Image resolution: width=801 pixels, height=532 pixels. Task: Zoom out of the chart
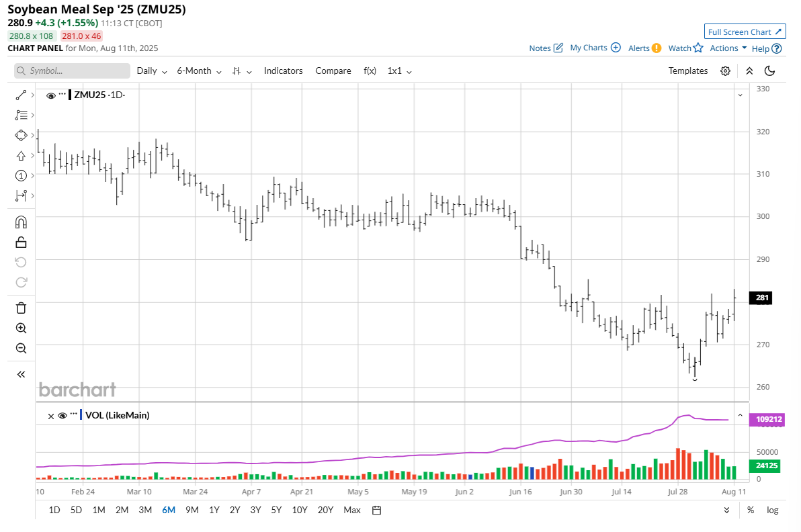coord(21,348)
